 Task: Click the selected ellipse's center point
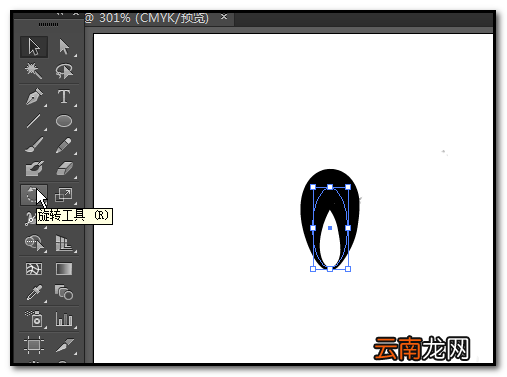(x=330, y=228)
